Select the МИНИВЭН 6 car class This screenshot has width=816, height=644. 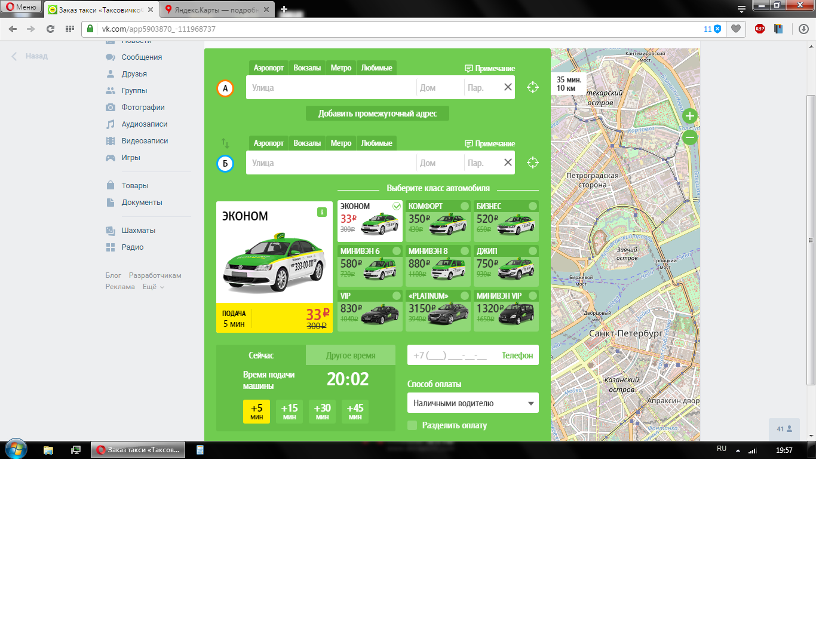pos(370,266)
